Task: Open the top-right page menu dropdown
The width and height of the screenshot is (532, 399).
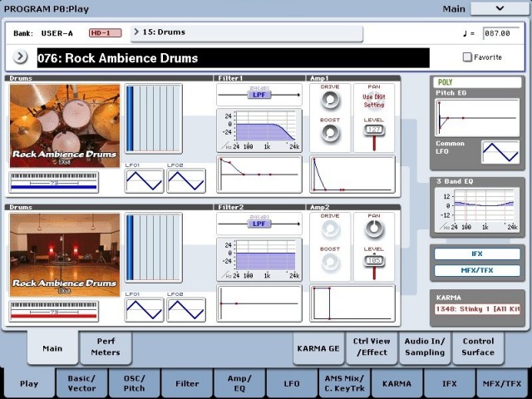Action: tap(499, 8)
